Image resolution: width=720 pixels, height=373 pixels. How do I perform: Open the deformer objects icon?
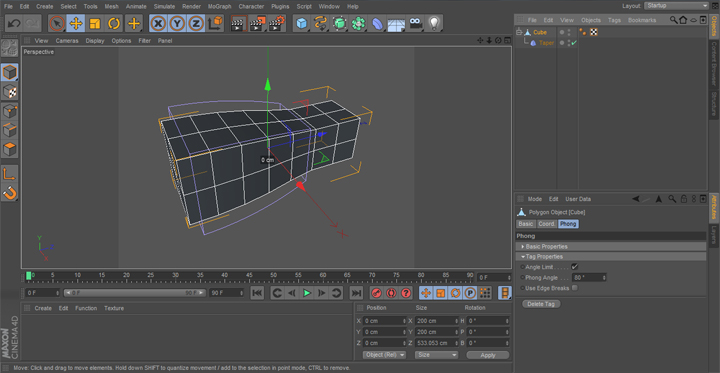377,23
